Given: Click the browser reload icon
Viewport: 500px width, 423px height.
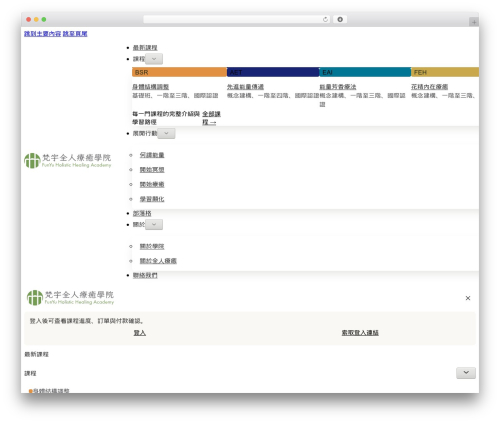Looking at the screenshot, I should 325,19.
